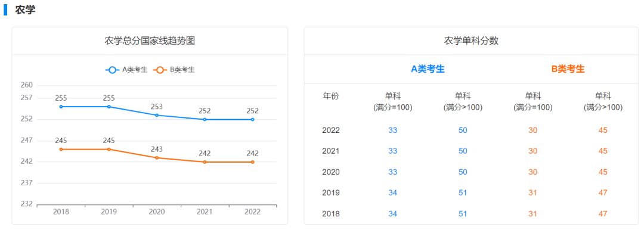
Task: Click the 2020 orange data point 243
Action: 157,158
